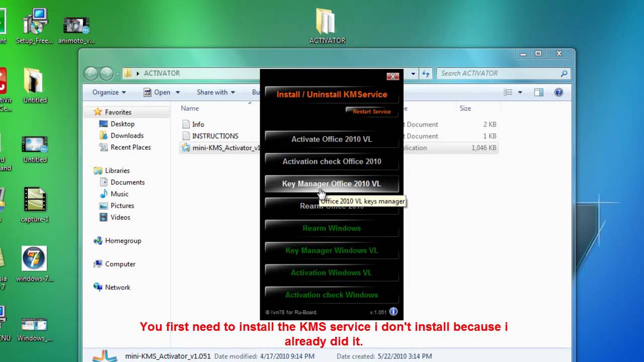Toggle the preview pane icon
This screenshot has width=644, height=362.
pyautogui.click(x=539, y=93)
